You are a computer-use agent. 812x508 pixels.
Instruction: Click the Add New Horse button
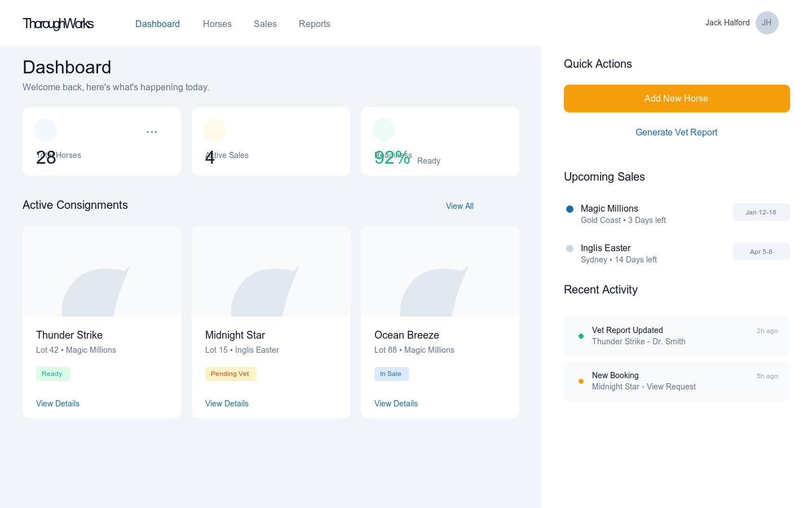tap(676, 98)
